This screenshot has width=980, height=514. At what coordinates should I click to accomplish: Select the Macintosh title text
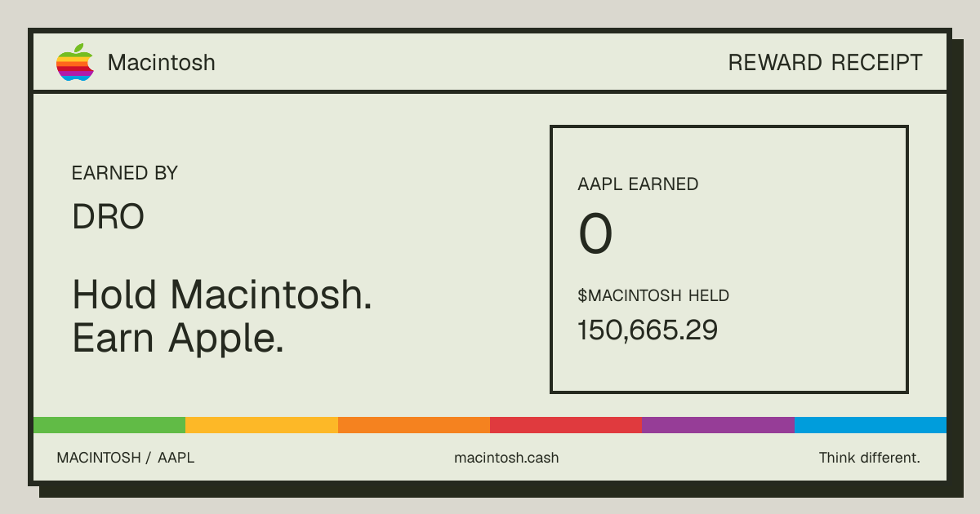click(x=162, y=62)
